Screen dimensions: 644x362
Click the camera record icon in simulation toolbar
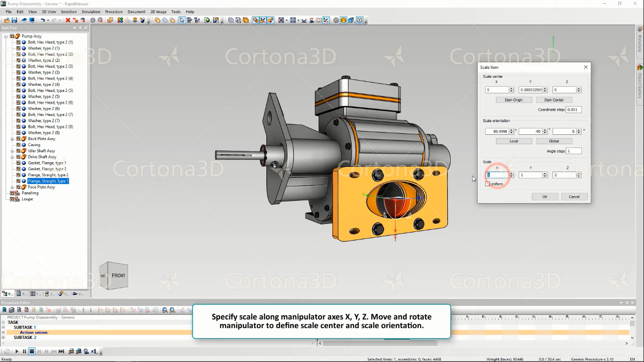(x=86, y=351)
